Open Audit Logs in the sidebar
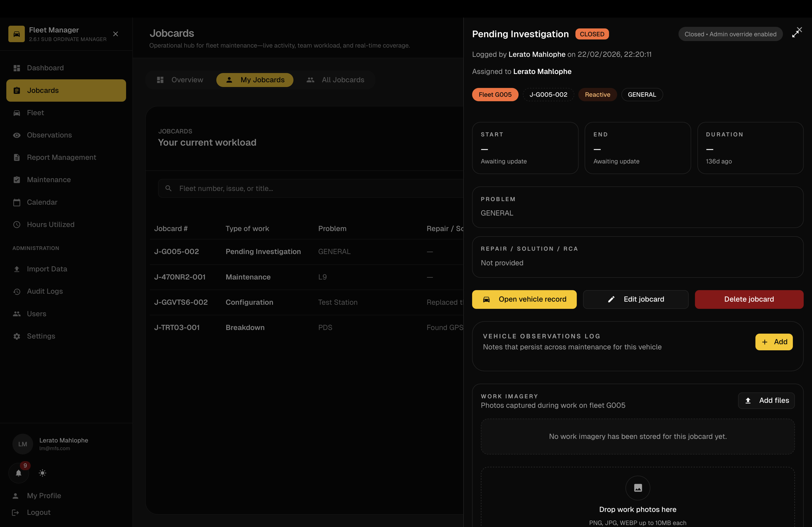 tap(66, 291)
